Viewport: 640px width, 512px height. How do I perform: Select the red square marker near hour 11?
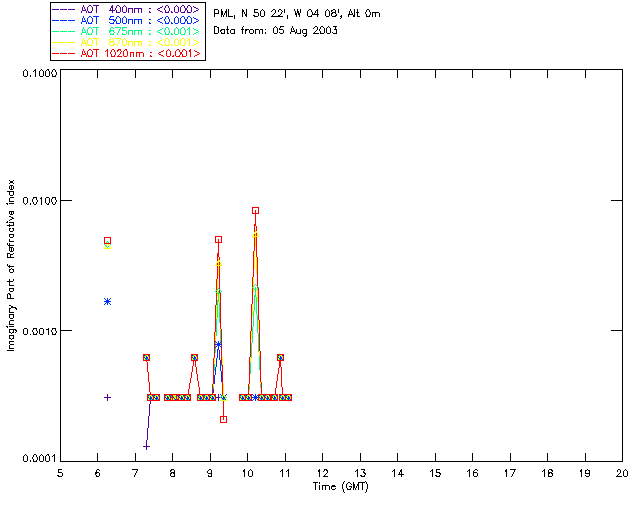point(280,357)
